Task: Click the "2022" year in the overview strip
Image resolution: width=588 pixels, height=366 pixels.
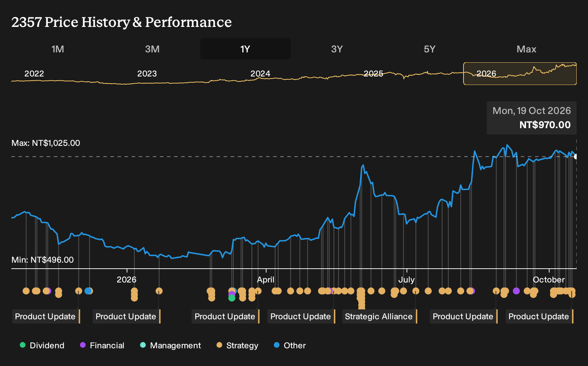Action: click(x=34, y=74)
